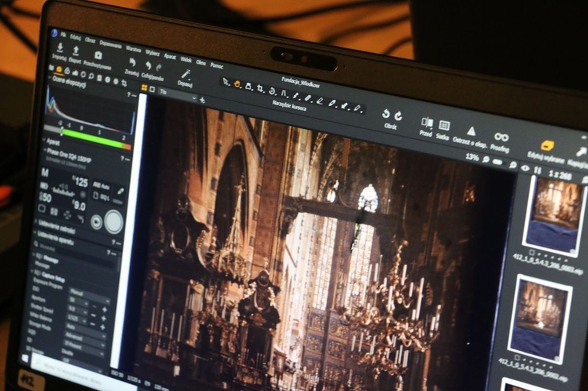Open the Library folder tool tab

(x=51, y=68)
